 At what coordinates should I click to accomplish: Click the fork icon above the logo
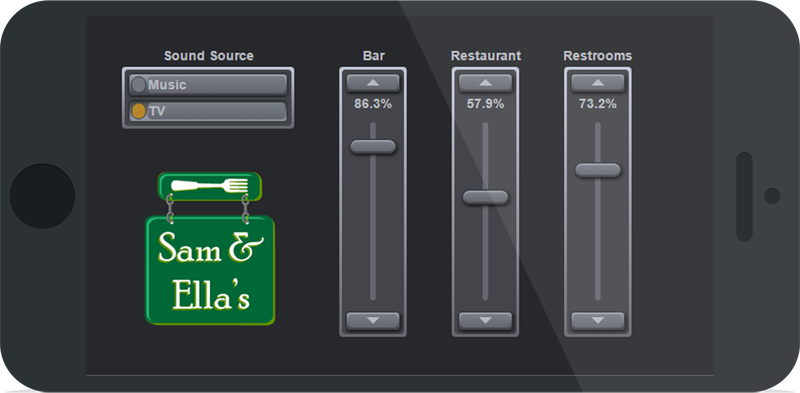[x=210, y=186]
